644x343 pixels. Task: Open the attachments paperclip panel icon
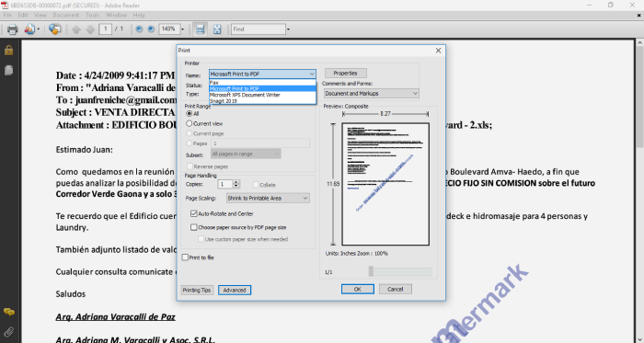pos(8,332)
